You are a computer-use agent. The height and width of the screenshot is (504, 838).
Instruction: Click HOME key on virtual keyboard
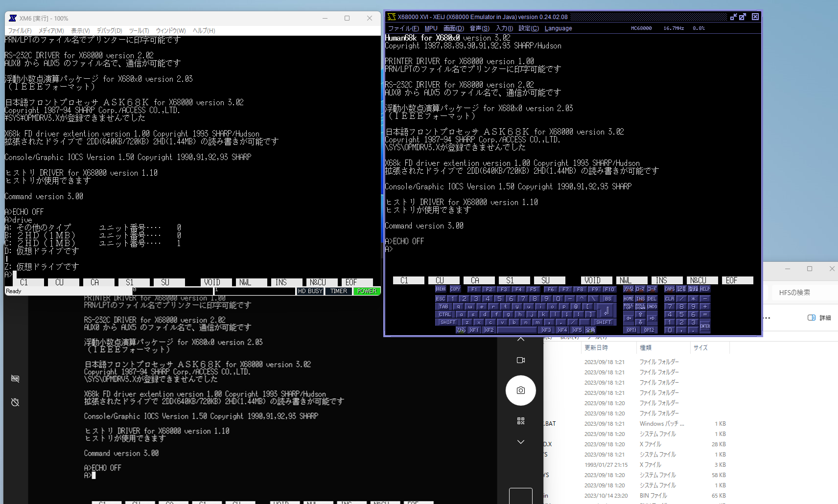click(x=629, y=298)
